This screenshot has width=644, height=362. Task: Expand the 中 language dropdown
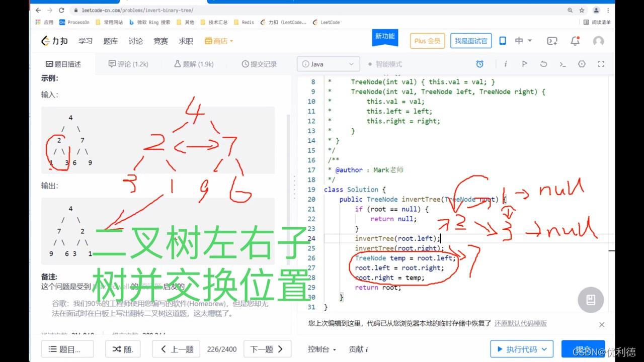[x=523, y=41]
